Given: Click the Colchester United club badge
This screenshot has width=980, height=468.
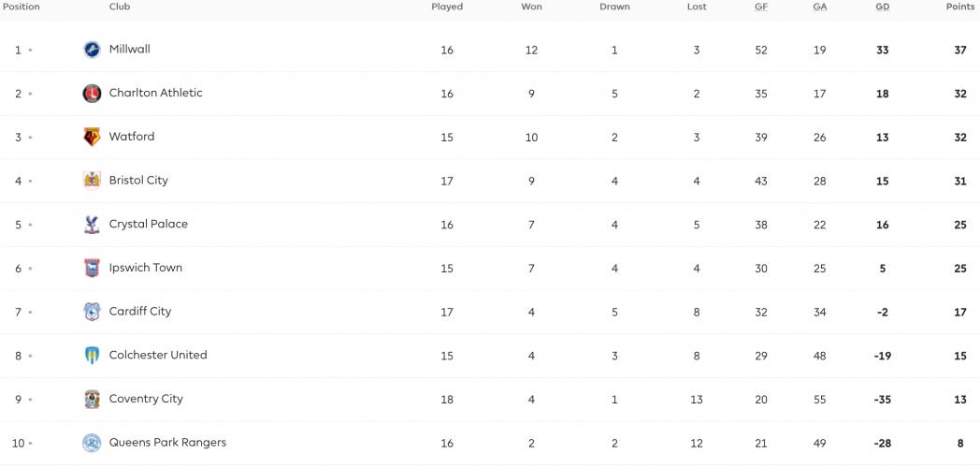Looking at the screenshot, I should pos(92,356).
